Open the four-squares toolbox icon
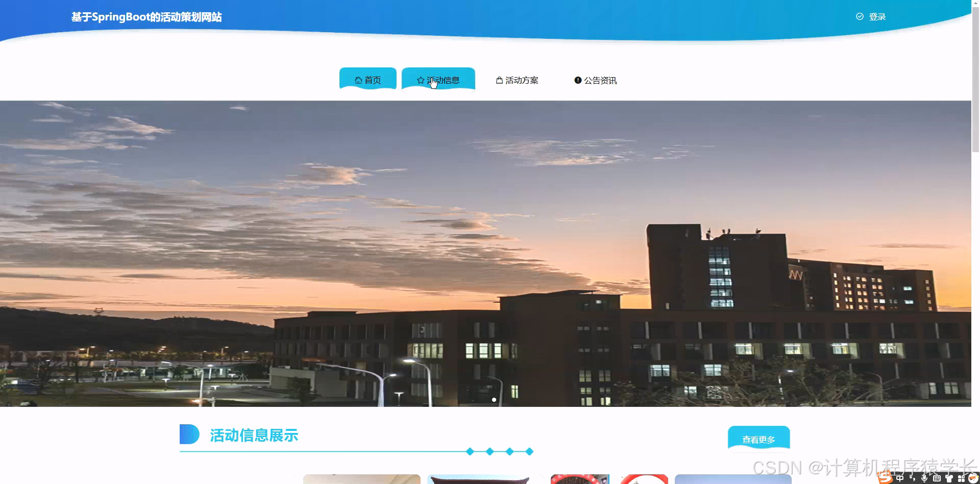This screenshot has width=980, height=484. tap(961, 478)
